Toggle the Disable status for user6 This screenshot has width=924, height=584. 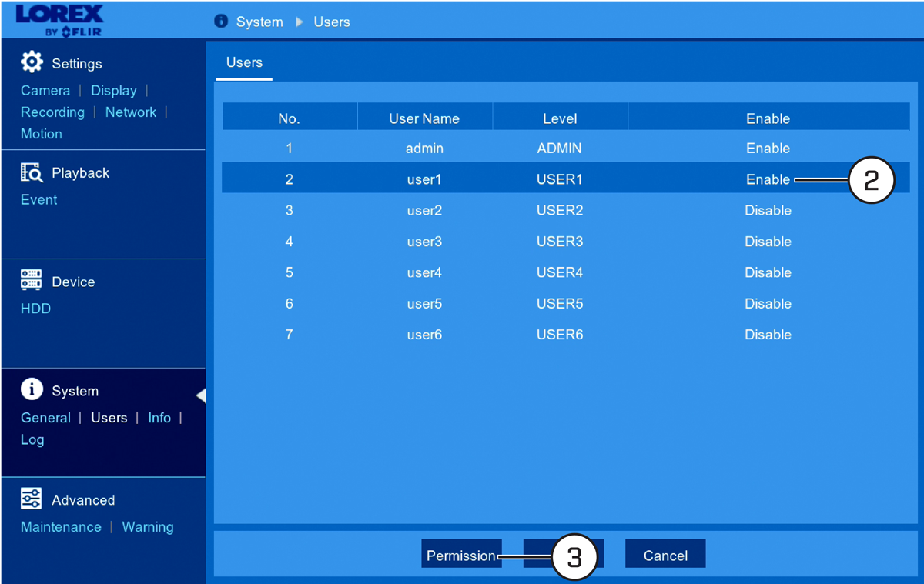[768, 335]
